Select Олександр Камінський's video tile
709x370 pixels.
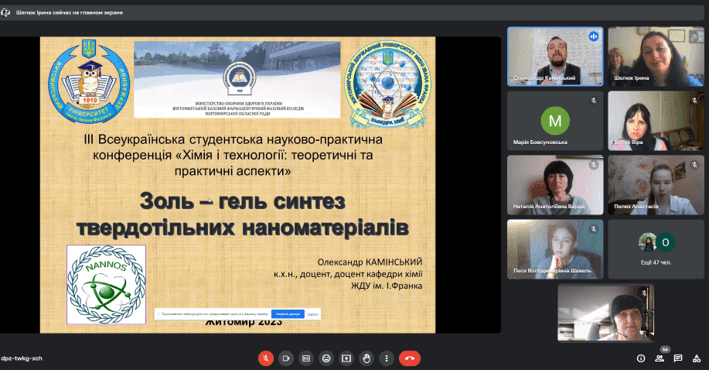tap(555, 57)
